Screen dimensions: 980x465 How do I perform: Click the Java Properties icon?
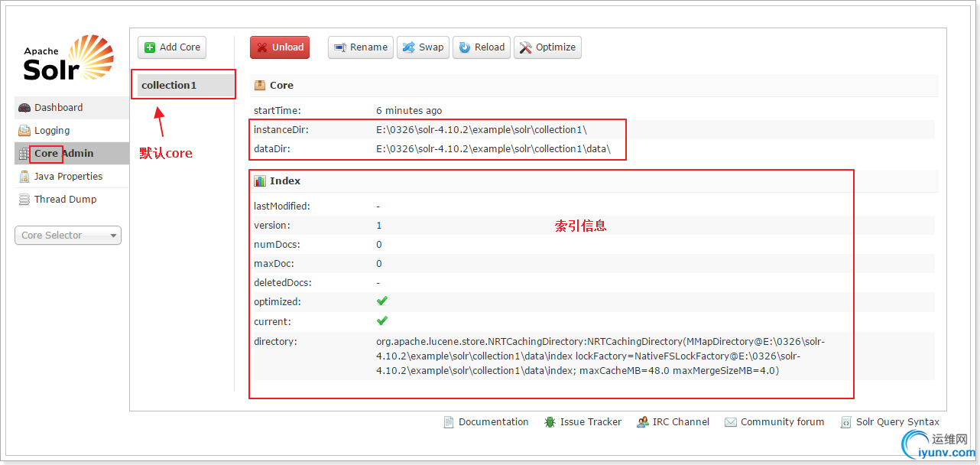pos(24,177)
